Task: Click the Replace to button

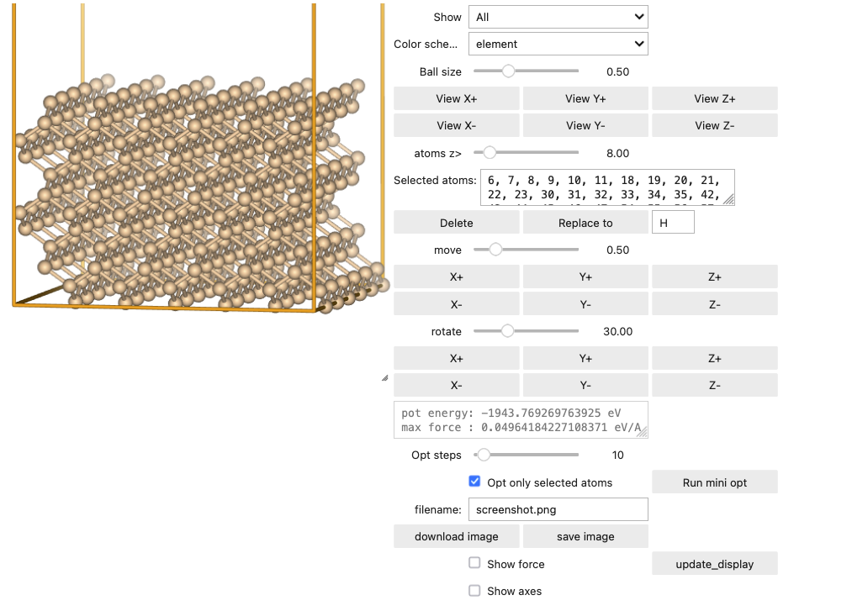Action: (585, 223)
